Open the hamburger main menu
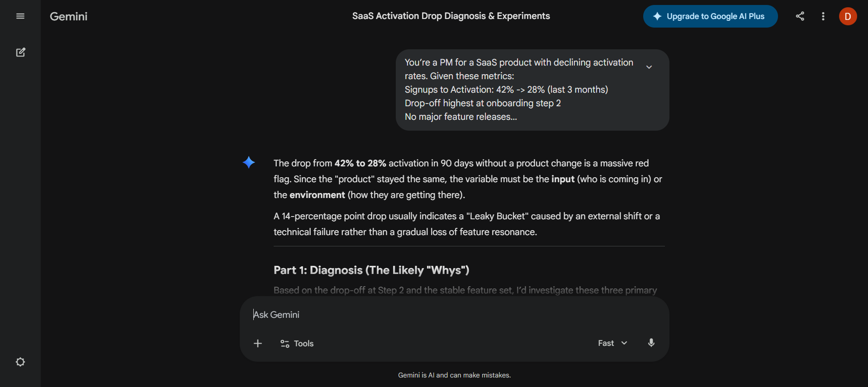Viewport: 868px width, 387px height. tap(20, 16)
